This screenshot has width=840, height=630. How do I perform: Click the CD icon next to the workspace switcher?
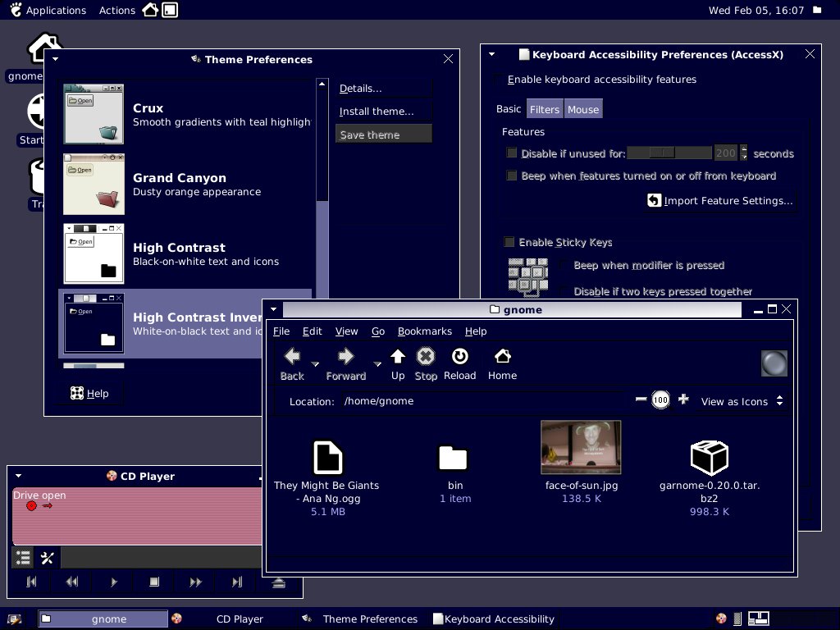721,619
